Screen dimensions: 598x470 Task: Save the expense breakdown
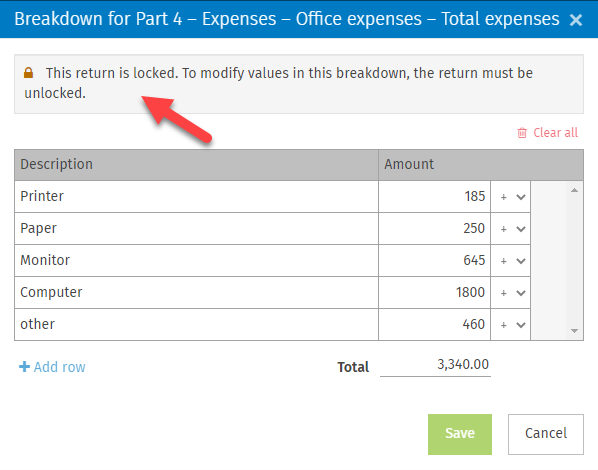click(460, 434)
